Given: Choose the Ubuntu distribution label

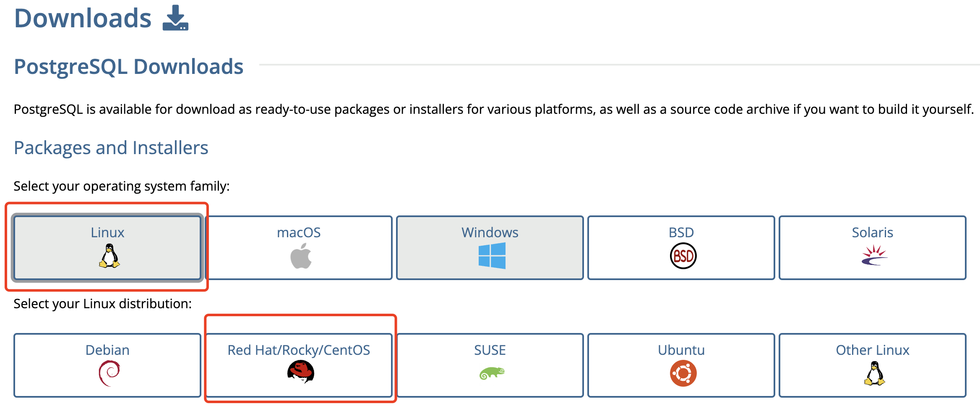Looking at the screenshot, I should tap(681, 350).
